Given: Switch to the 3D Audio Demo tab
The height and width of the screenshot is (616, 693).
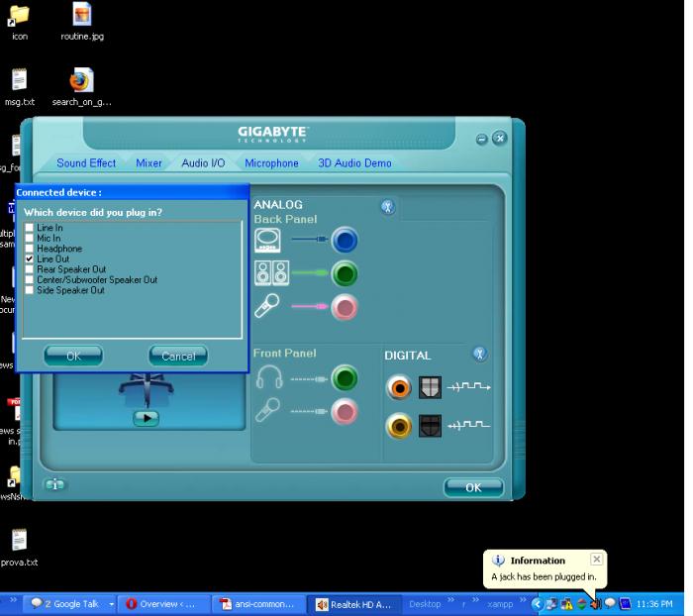Looking at the screenshot, I should (354, 163).
